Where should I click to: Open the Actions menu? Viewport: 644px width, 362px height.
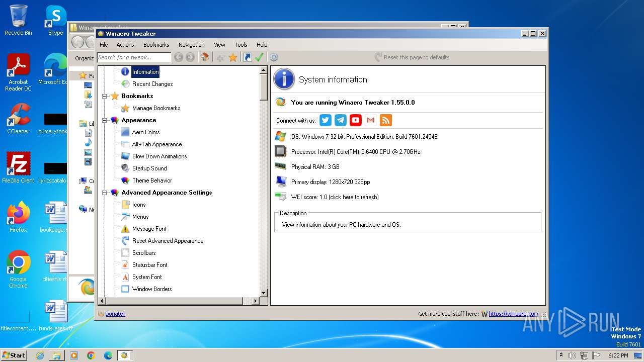(125, 45)
